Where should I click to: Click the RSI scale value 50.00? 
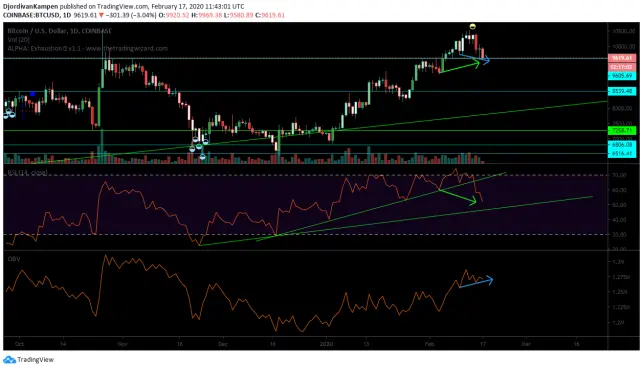click(619, 205)
